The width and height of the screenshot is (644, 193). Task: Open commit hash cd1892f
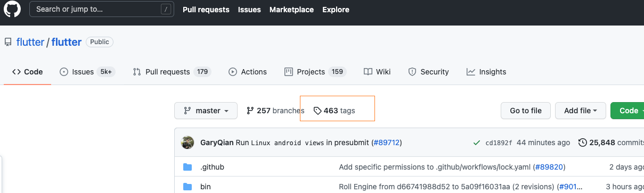499,142
